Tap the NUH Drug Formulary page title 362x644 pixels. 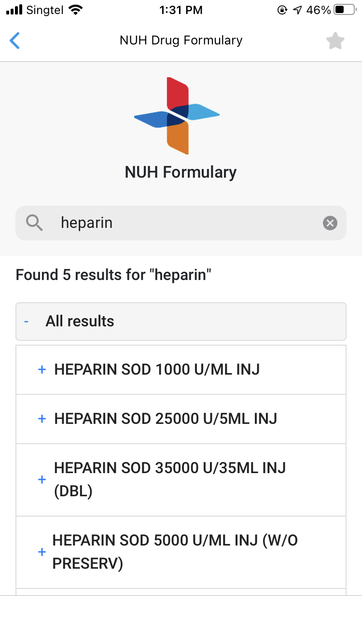pyautogui.click(x=181, y=41)
